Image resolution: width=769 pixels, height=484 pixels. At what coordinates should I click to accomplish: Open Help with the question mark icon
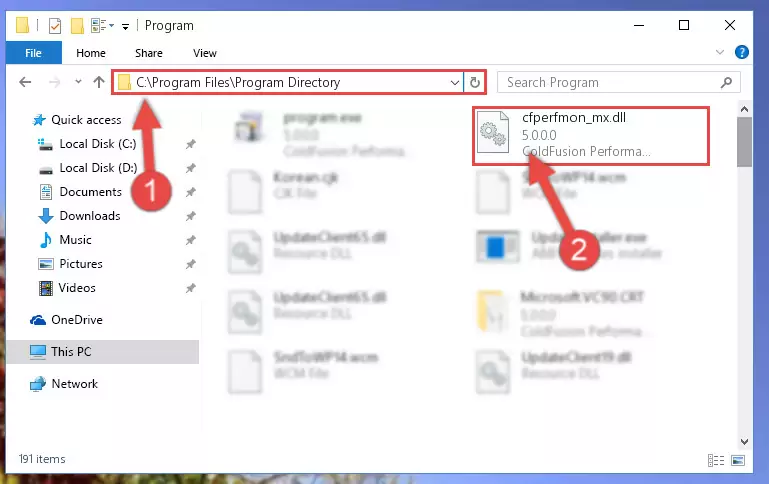[742, 52]
